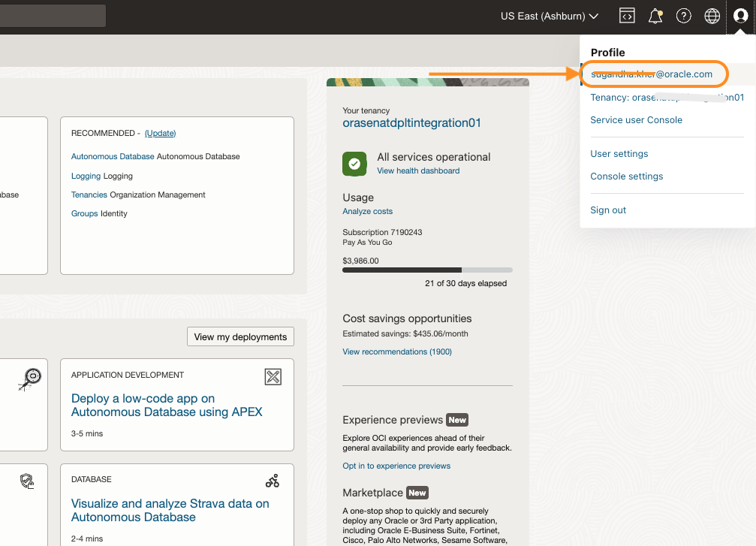Expand the US East (Ashburn) region selector
The image size is (756, 546).
click(x=549, y=16)
